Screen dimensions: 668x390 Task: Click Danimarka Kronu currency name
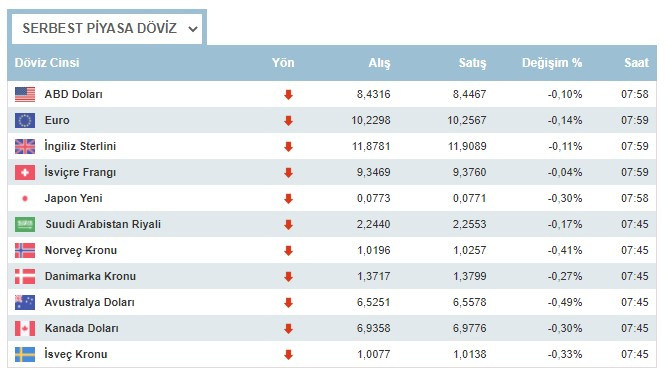(x=90, y=276)
